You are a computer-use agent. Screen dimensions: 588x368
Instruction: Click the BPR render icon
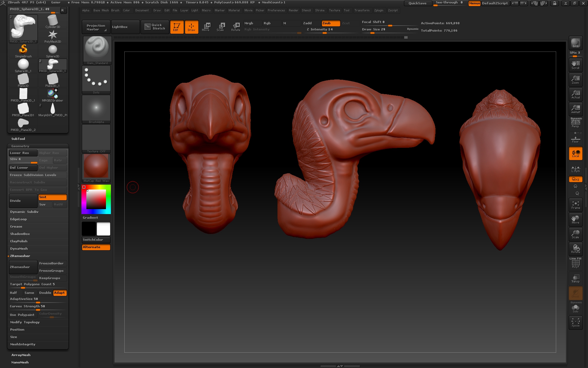click(x=575, y=43)
